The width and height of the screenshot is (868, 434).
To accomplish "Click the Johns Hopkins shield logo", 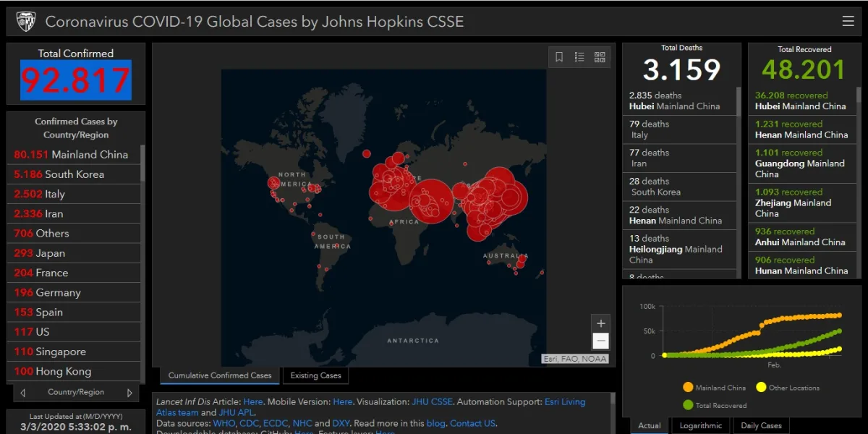I will coord(25,21).
